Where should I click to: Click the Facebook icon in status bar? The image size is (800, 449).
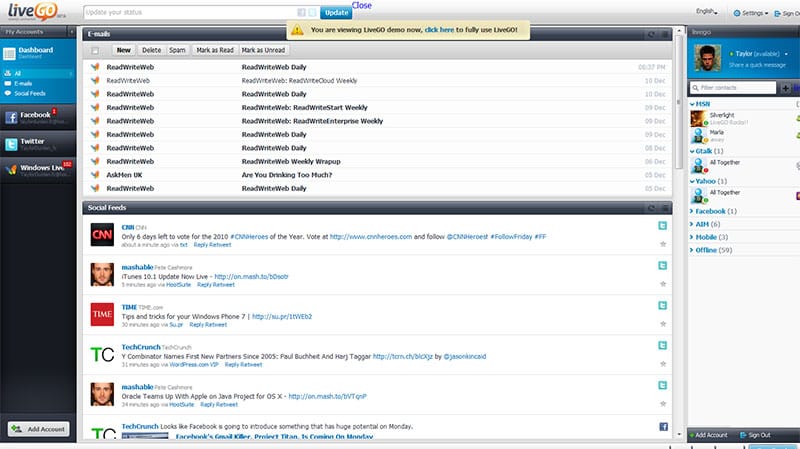tap(301, 13)
